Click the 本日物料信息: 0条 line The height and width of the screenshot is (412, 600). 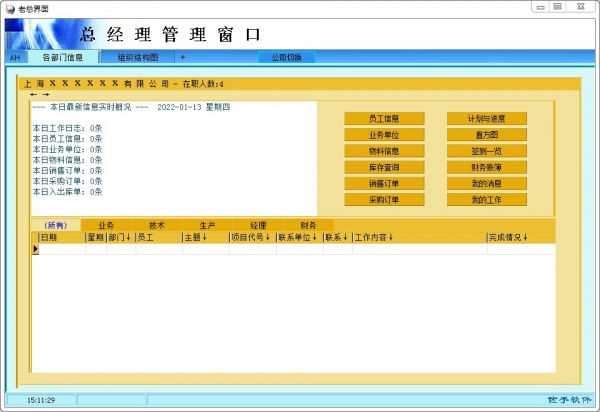pyautogui.click(x=67, y=160)
